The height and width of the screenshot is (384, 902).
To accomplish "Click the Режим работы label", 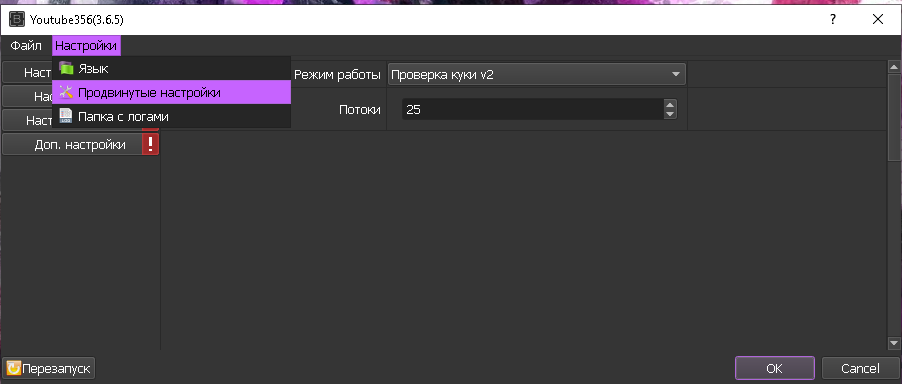I will pos(337,75).
